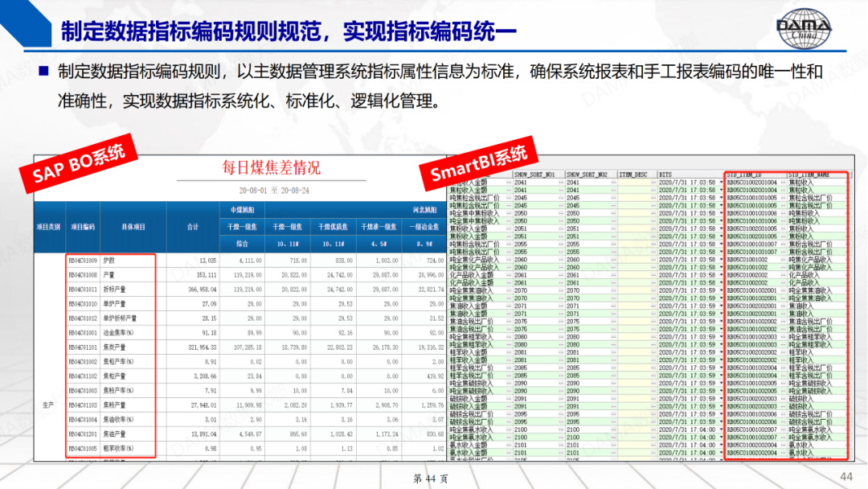
Task: Select code cell RB04C01008
Action: click(x=83, y=275)
